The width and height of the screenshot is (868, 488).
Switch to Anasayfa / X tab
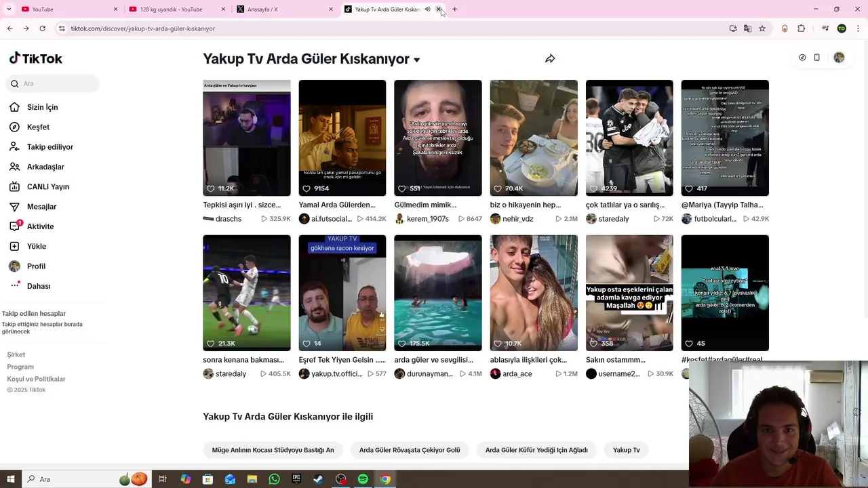[285, 9]
